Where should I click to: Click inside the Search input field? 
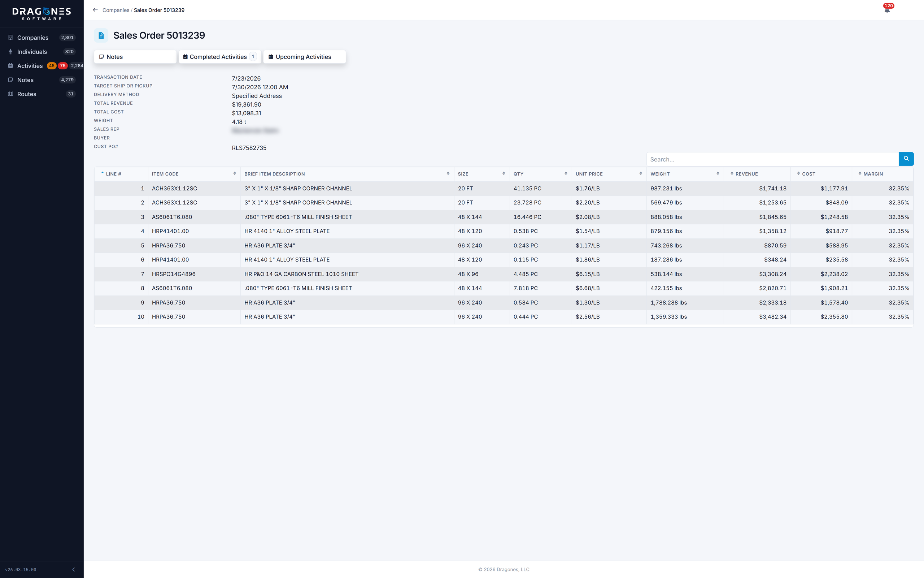772,159
